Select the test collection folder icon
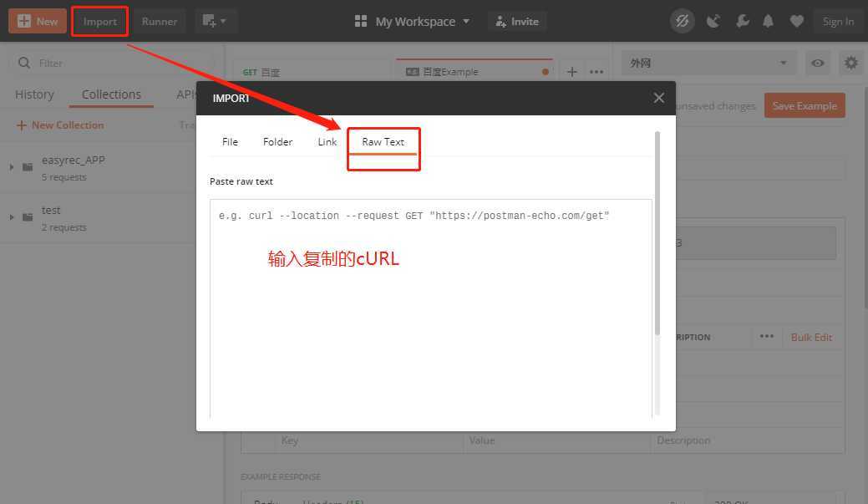Image resolution: width=868 pixels, height=504 pixels. (28, 217)
